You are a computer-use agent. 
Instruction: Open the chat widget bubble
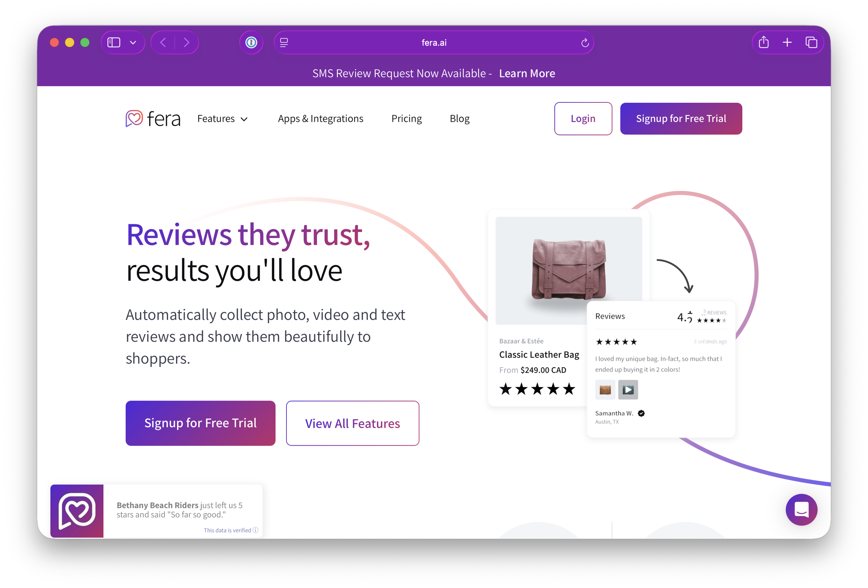coord(802,510)
